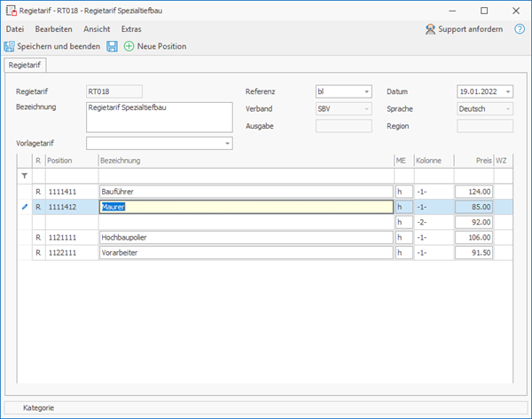Click ME unit h in Vorarbeiter row
Screen dimensions: 532x419
pyautogui.click(x=403, y=253)
